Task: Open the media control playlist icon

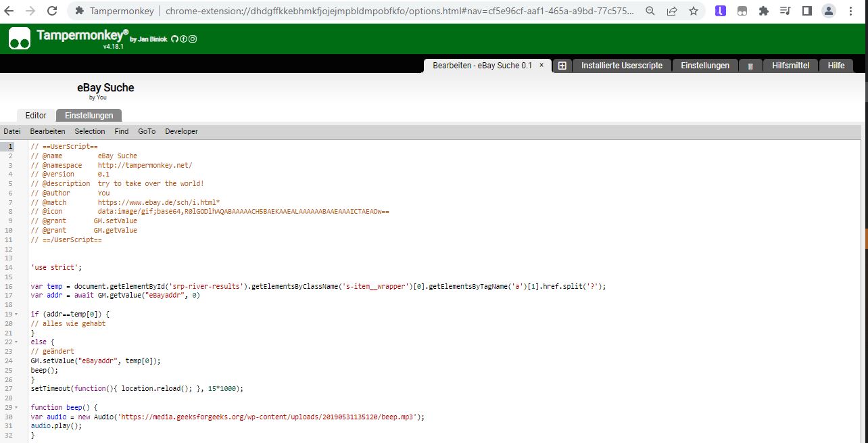Action: coord(786,11)
